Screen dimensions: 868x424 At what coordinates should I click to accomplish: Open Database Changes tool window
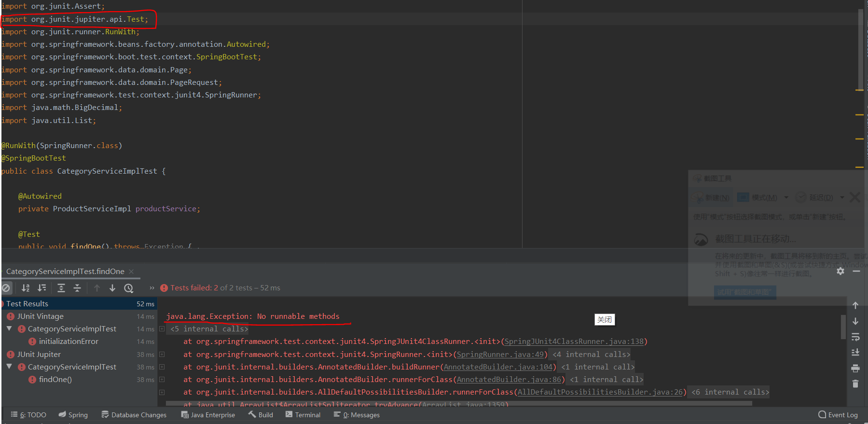point(134,415)
